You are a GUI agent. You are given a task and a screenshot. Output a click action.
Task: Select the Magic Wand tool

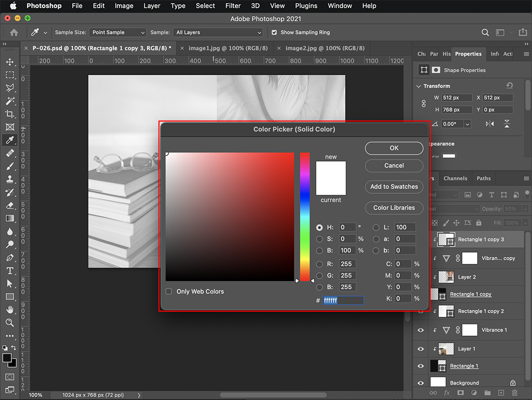[10, 101]
